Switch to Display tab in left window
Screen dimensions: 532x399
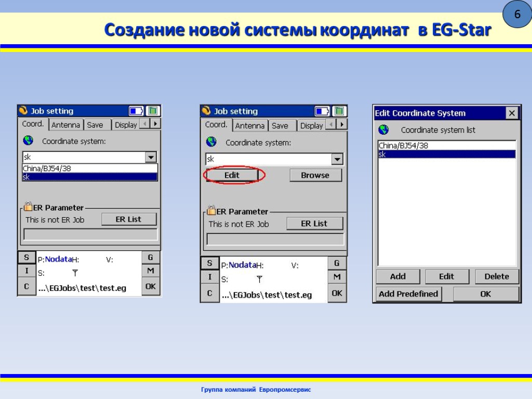coord(126,125)
